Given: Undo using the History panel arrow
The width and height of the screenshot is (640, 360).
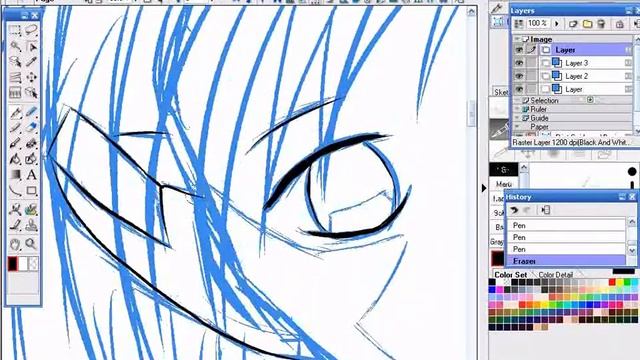Looking at the screenshot, I should 514,210.
